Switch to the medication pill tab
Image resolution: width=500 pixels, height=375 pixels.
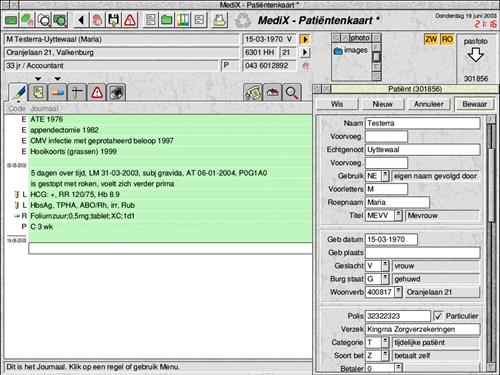click(x=57, y=92)
